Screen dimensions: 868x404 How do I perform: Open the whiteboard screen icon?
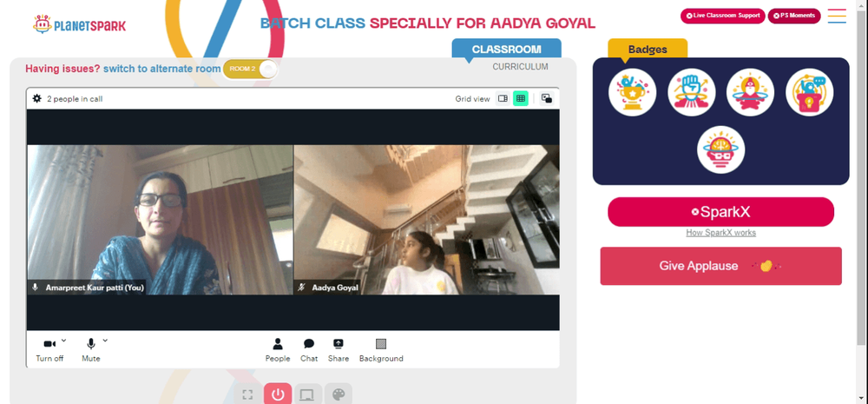[x=307, y=394]
